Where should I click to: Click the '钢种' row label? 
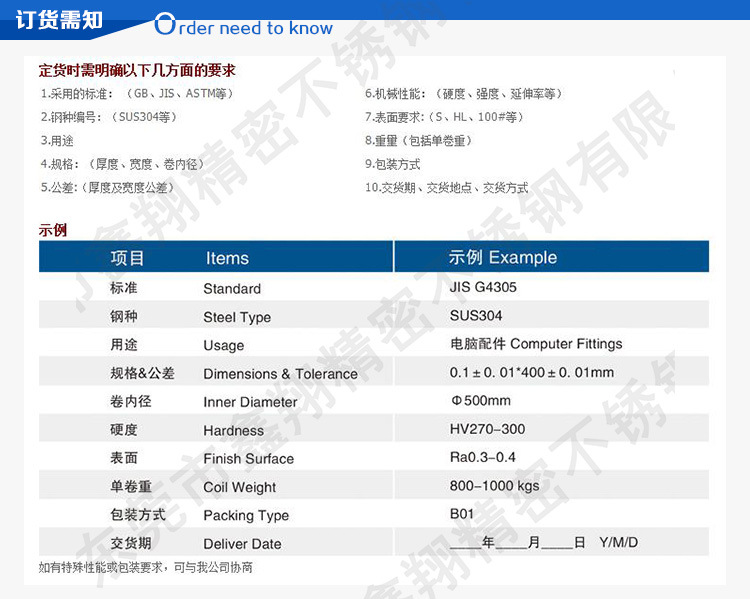click(x=123, y=316)
